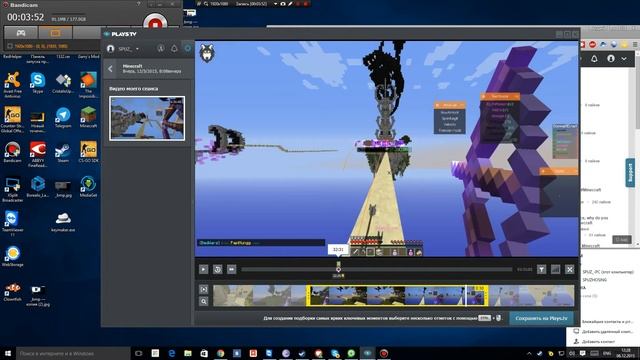The image size is (640, 360).
Task: Open TeamViewer desktop shortcut
Action: click(x=12, y=224)
